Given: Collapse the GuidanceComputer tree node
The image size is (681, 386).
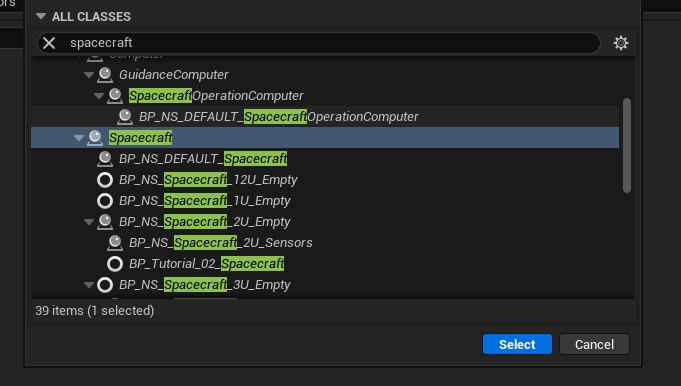Looking at the screenshot, I should tap(89, 75).
